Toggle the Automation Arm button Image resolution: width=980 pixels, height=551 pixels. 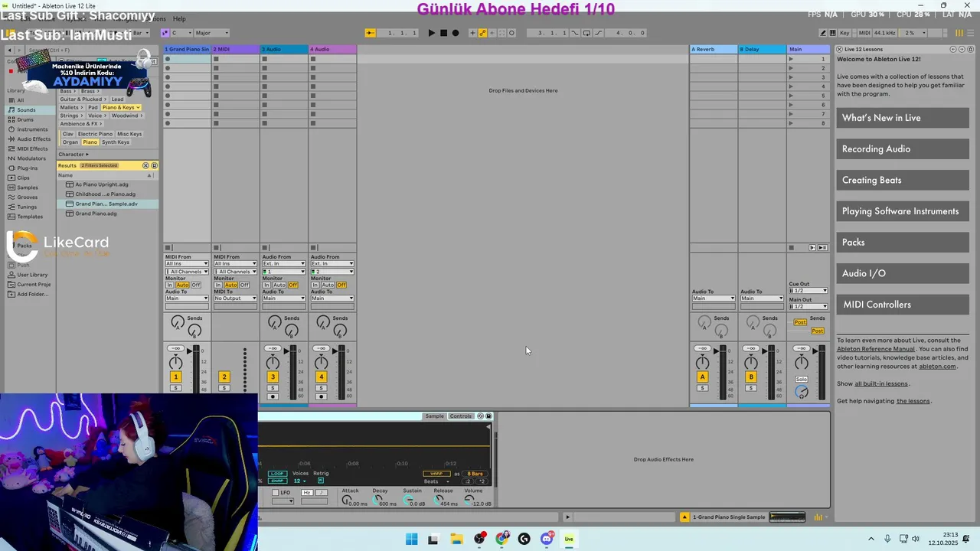[x=483, y=33]
